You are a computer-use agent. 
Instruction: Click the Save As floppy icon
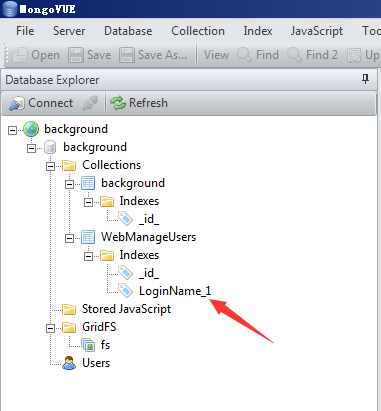coord(127,55)
